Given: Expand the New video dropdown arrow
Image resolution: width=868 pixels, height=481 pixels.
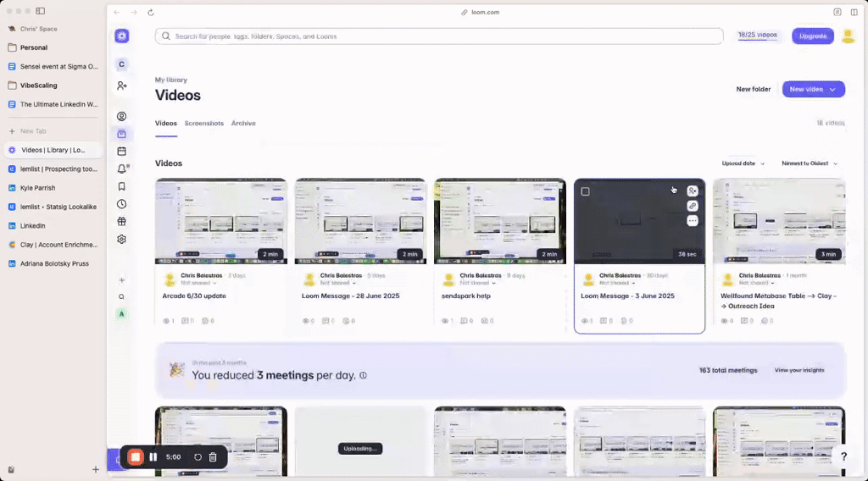Looking at the screenshot, I should pos(834,89).
